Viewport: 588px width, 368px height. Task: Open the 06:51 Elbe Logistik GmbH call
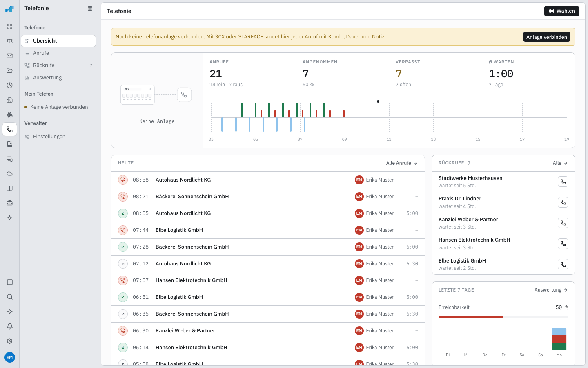coord(268,297)
